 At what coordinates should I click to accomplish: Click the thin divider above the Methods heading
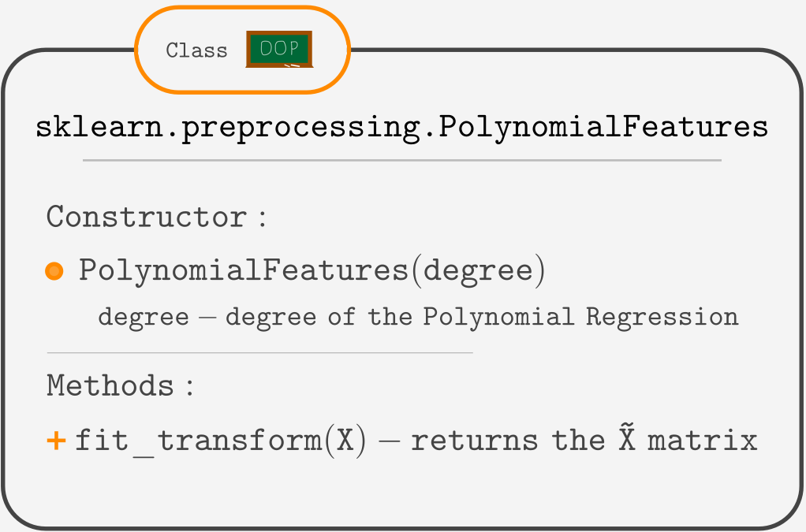[x=260, y=353]
